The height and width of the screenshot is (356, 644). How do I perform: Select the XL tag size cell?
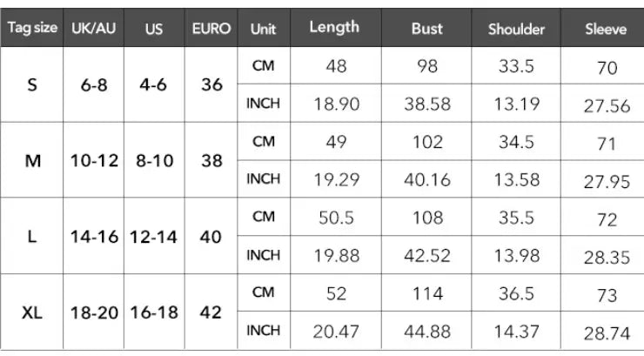coord(32,312)
